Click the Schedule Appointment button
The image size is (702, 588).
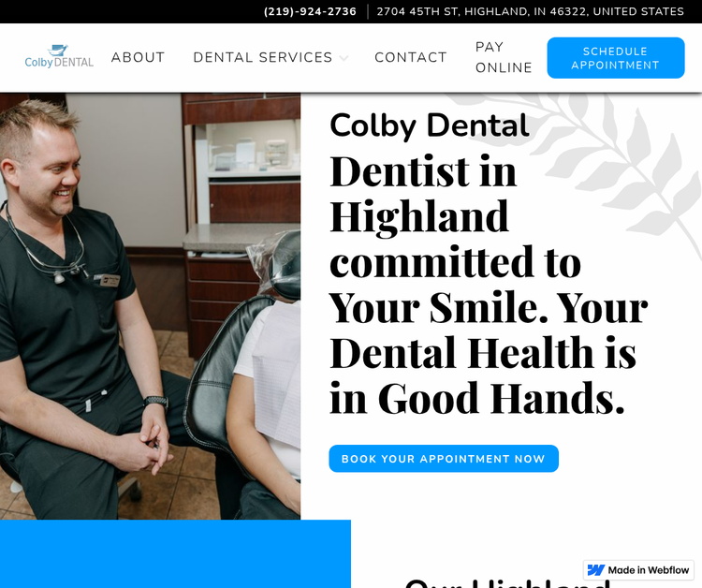(616, 58)
